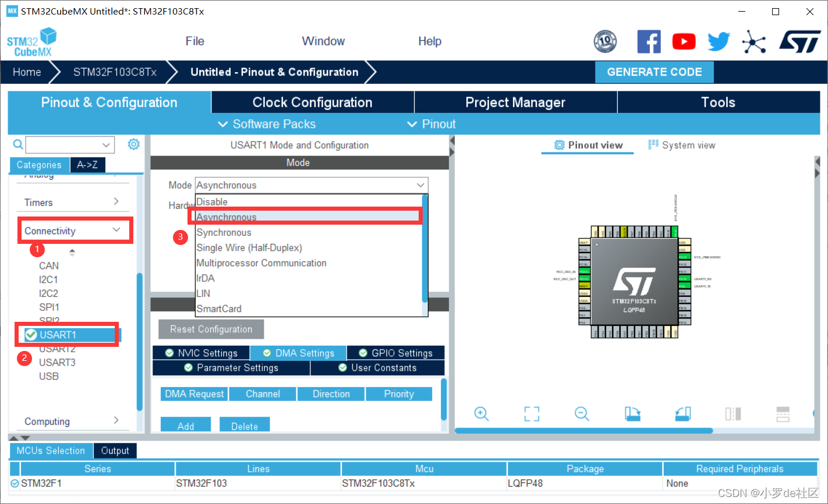Open the GPIO Settings tab
828x504 pixels.
pyautogui.click(x=395, y=353)
